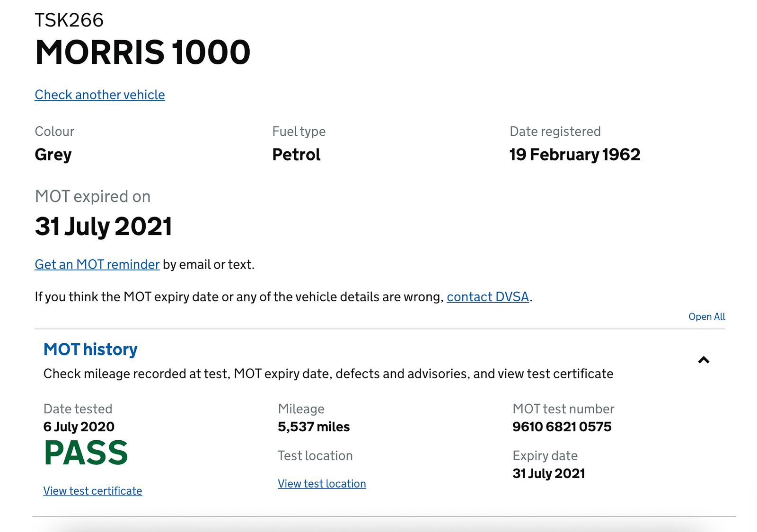
Task: Open the contact DVSA link
Action: click(x=488, y=297)
